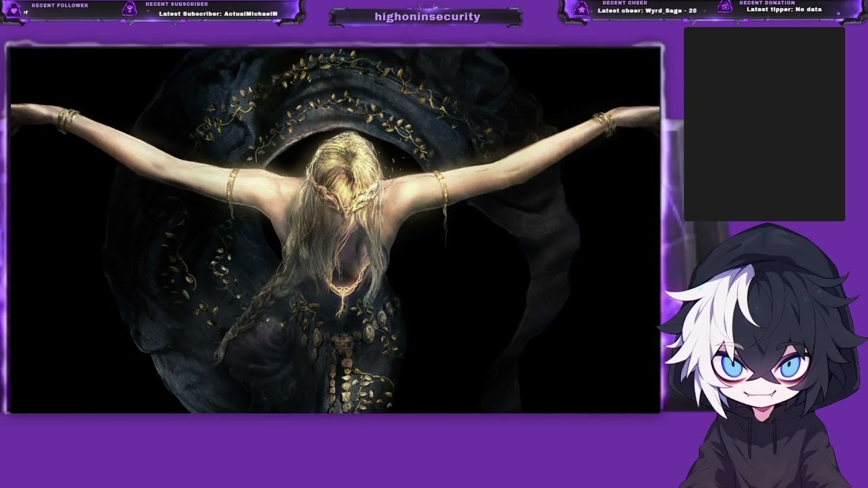Screen dimensions: 868x488
Task: Click the trophy icon beside Recent Subscriber
Action: 129,9
